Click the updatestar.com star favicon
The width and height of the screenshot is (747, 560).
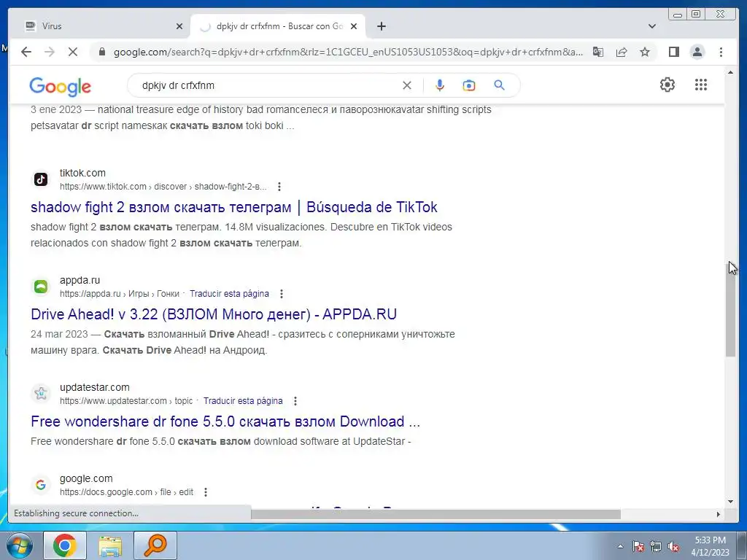tap(41, 394)
